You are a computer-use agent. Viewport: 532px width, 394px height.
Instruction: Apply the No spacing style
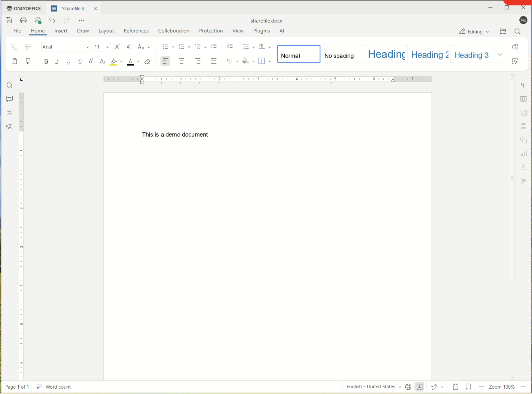click(342, 54)
